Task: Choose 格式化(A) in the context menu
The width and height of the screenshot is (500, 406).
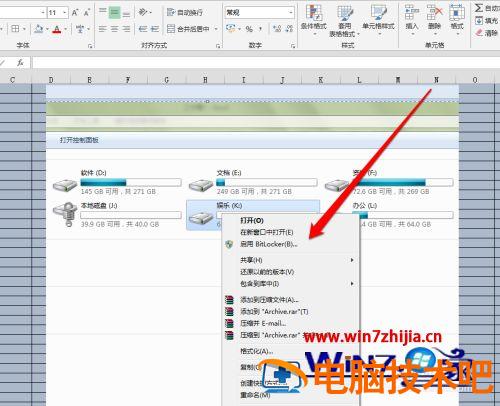Action: coord(257,351)
